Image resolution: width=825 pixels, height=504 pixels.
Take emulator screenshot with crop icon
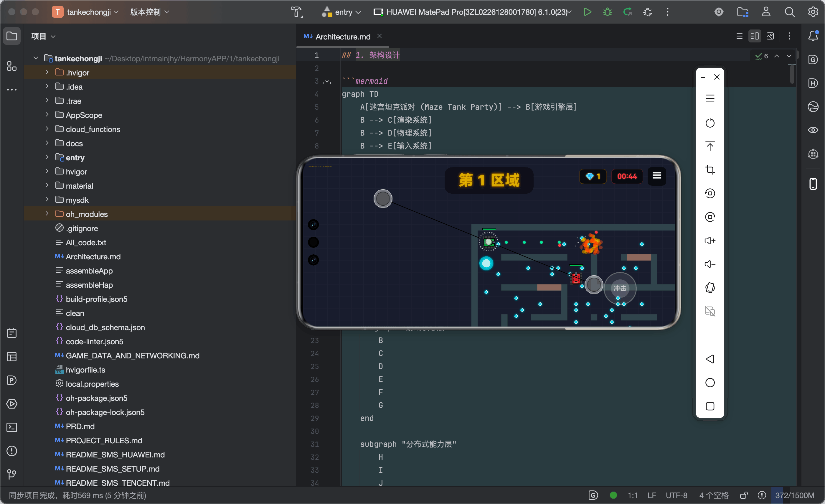coord(710,170)
